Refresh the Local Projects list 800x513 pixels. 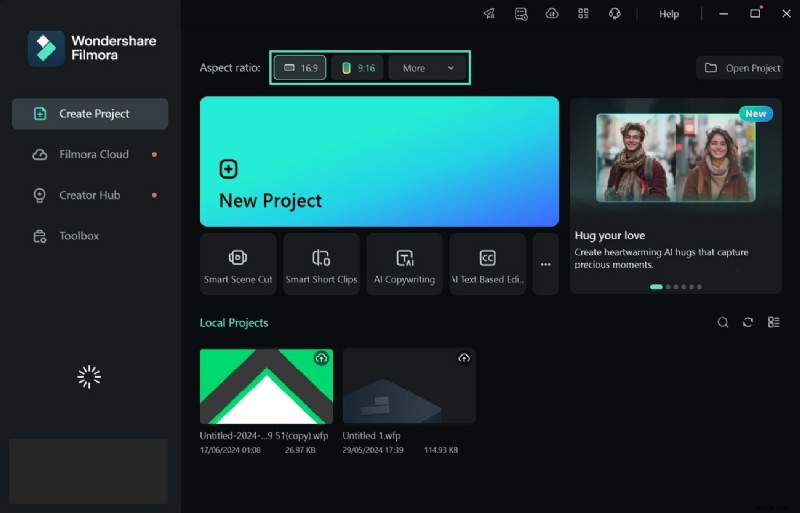748,322
